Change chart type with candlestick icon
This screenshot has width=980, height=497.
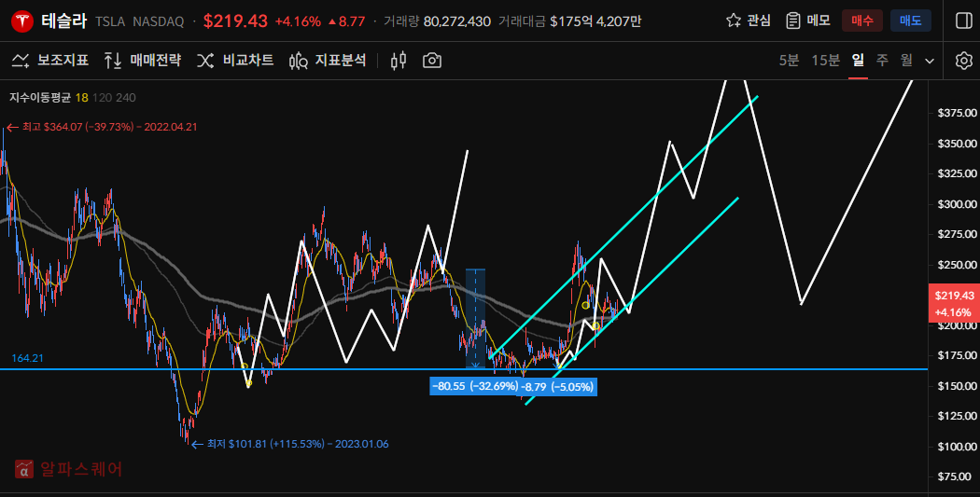pyautogui.click(x=399, y=61)
